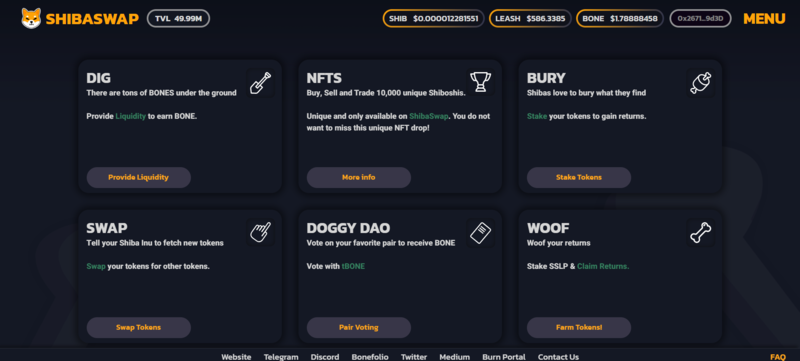The image size is (800, 361).
Task: Click 'Vote on your favorite pair' text
Action: coord(381,243)
